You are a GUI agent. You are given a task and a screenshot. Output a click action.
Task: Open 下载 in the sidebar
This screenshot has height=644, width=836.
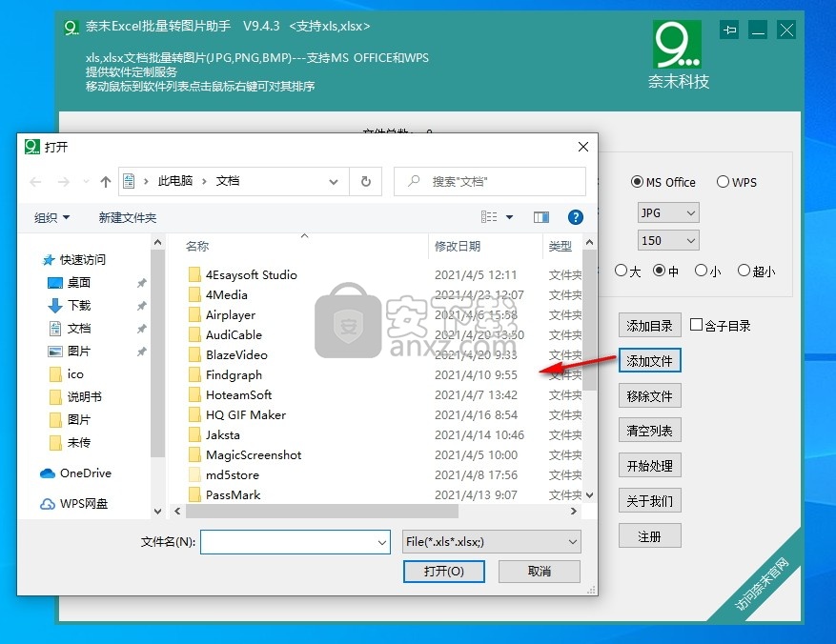78,305
